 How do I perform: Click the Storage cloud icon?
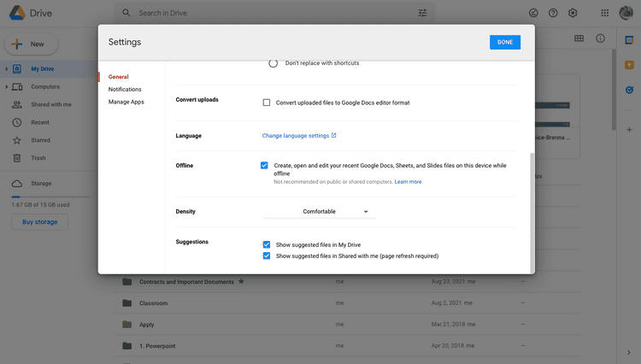17,184
